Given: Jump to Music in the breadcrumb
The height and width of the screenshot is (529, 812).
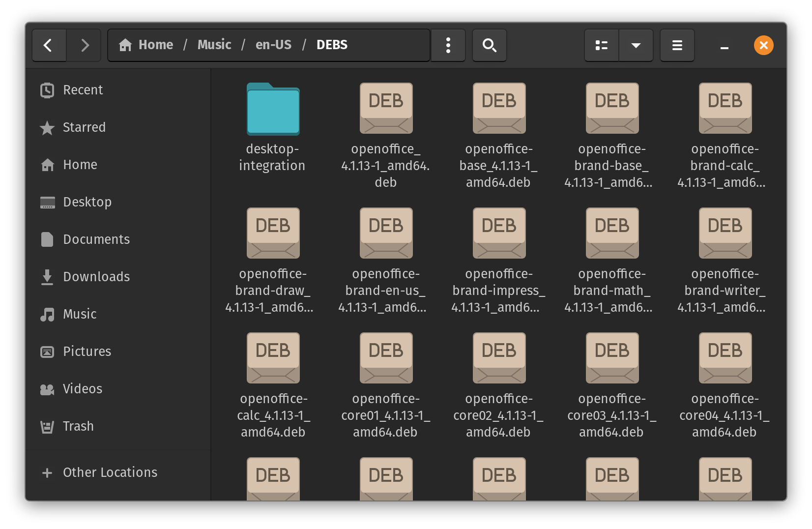Looking at the screenshot, I should tap(214, 45).
